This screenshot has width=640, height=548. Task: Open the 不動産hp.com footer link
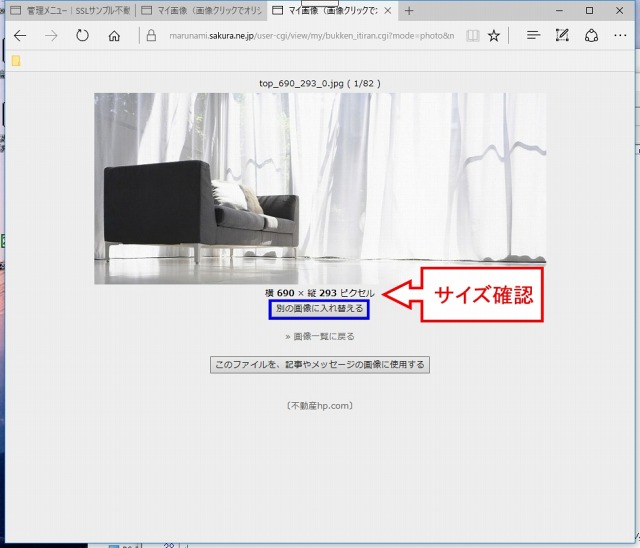(x=320, y=406)
